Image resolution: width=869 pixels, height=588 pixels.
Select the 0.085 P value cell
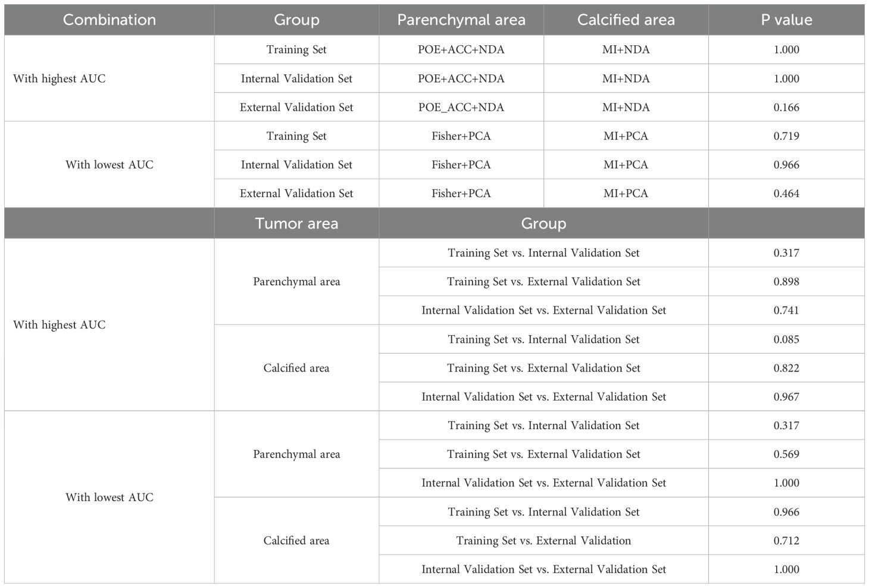(x=786, y=339)
